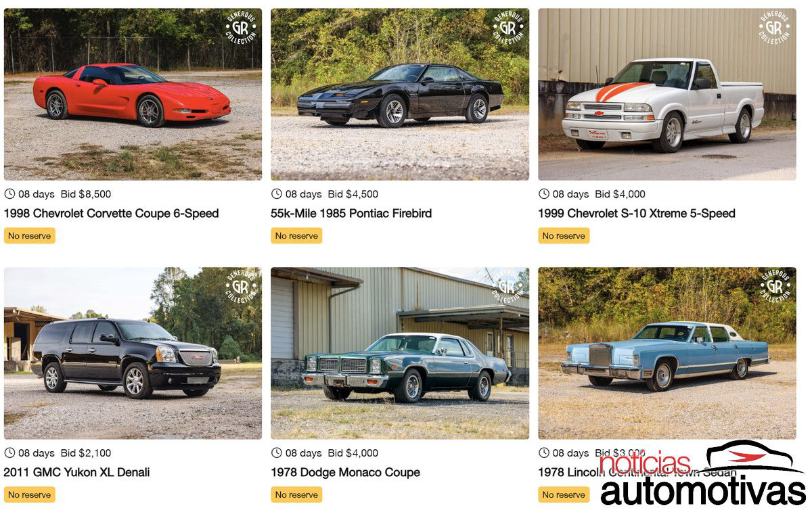Open the red 1998 Corvette photo
The image size is (812, 512).
tap(133, 94)
